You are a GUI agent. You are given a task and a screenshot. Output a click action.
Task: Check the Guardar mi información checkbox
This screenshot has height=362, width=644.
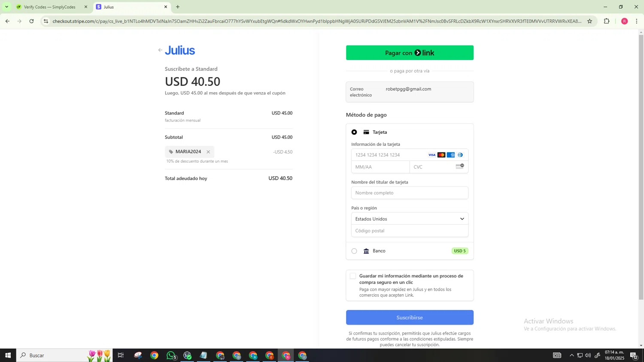(353, 276)
